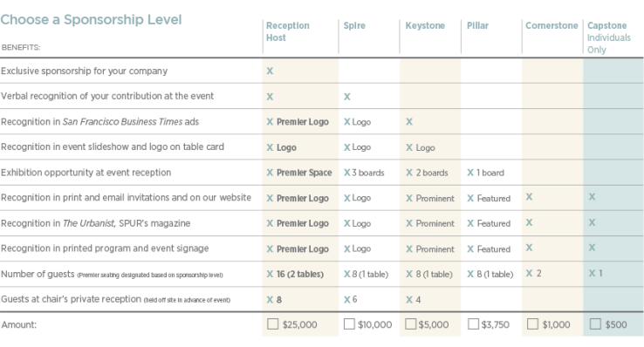This screenshot has width=644, height=347.
Task: Select the $3,750 Pillar checkbox
Action: tap(473, 324)
